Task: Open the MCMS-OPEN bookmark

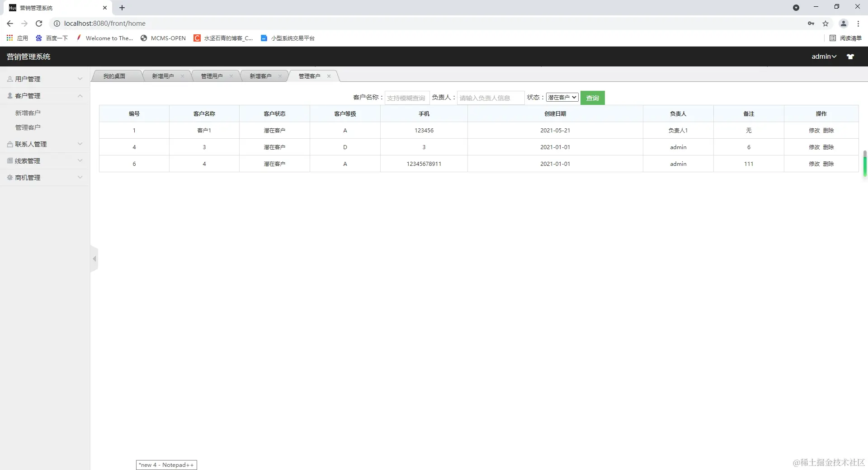Action: pos(163,38)
